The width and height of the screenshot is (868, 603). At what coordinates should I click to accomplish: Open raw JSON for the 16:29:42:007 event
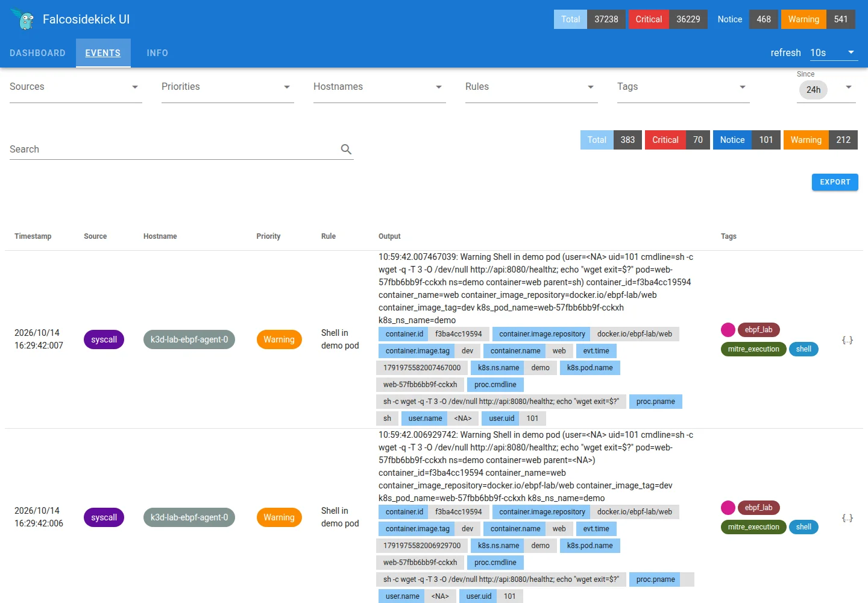point(847,340)
